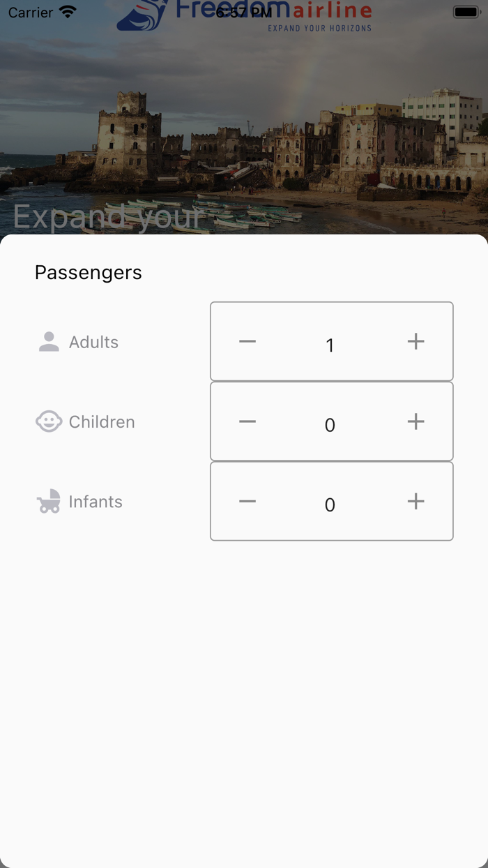The width and height of the screenshot is (488, 868).
Task: Click the minus icon beside Infants count
Action: (x=247, y=501)
